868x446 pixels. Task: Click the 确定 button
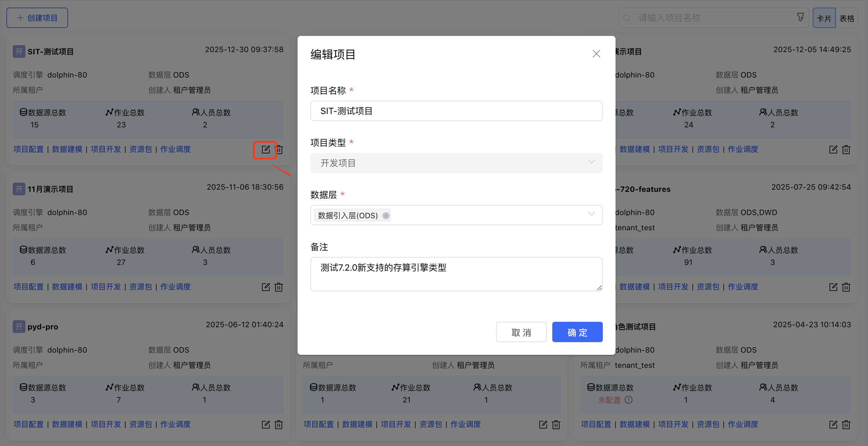[x=577, y=332]
